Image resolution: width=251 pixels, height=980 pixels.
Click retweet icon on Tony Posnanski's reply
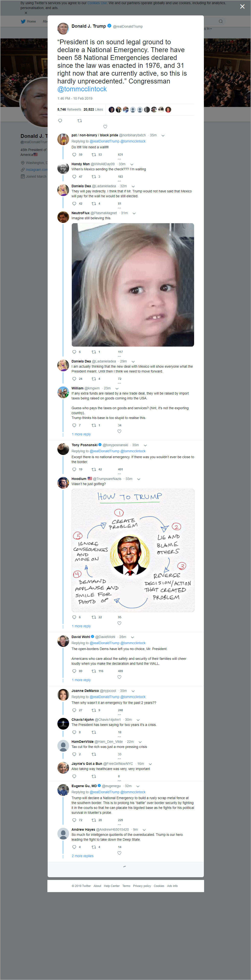click(94, 469)
